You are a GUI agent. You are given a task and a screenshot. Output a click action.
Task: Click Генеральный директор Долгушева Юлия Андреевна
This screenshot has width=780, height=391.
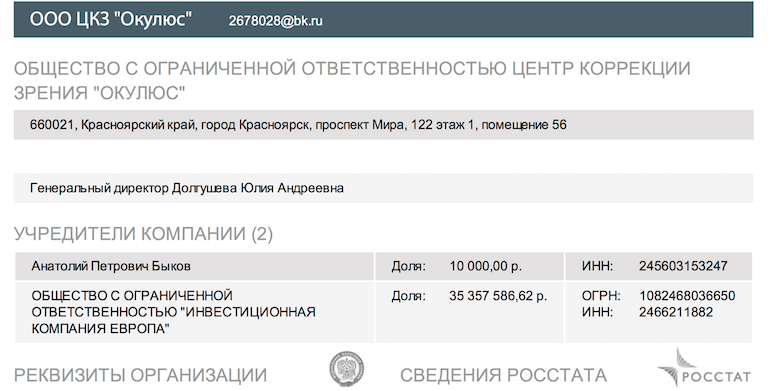pyautogui.click(x=187, y=188)
